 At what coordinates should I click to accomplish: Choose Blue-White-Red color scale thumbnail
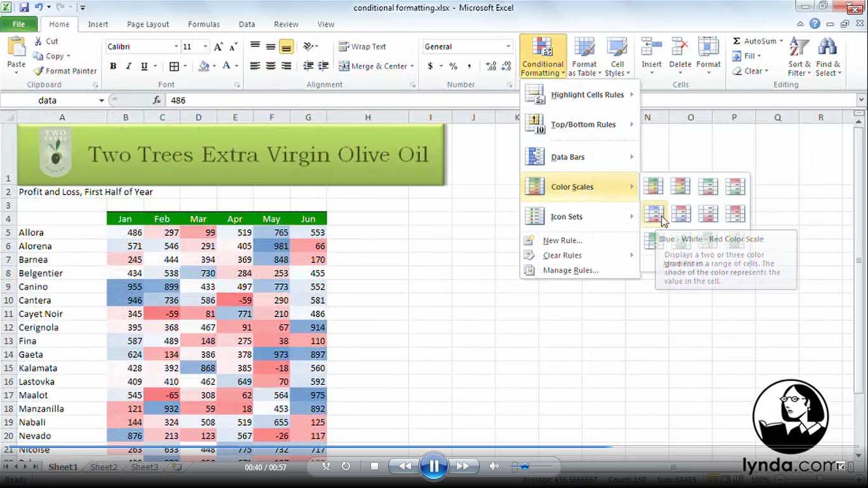pos(653,214)
